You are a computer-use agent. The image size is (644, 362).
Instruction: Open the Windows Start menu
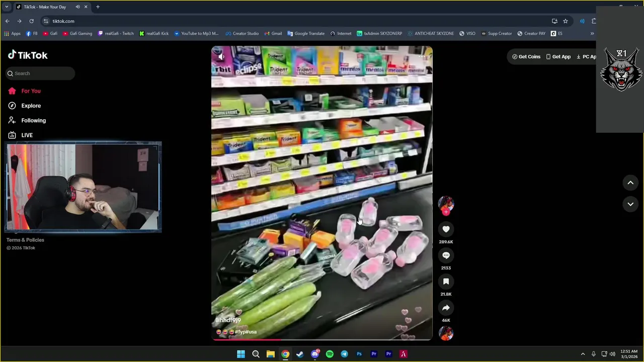tap(241, 354)
